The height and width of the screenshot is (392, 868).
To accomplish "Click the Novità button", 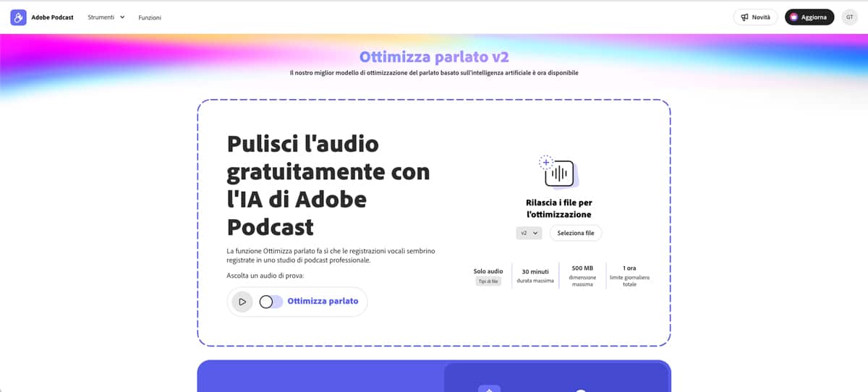I will [x=755, y=17].
